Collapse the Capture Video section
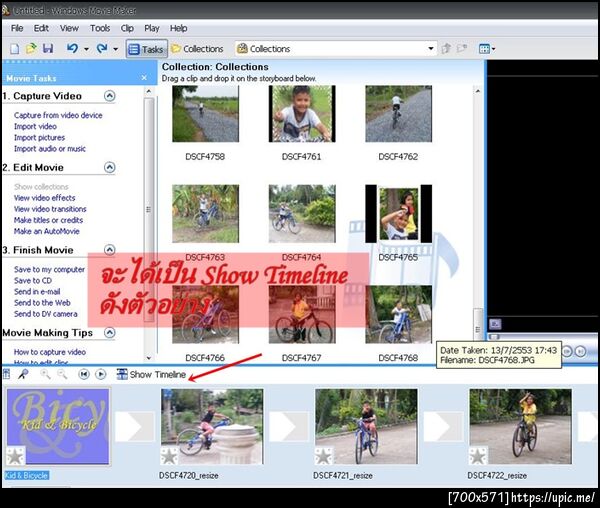This screenshot has height=508, width=600. [109, 96]
